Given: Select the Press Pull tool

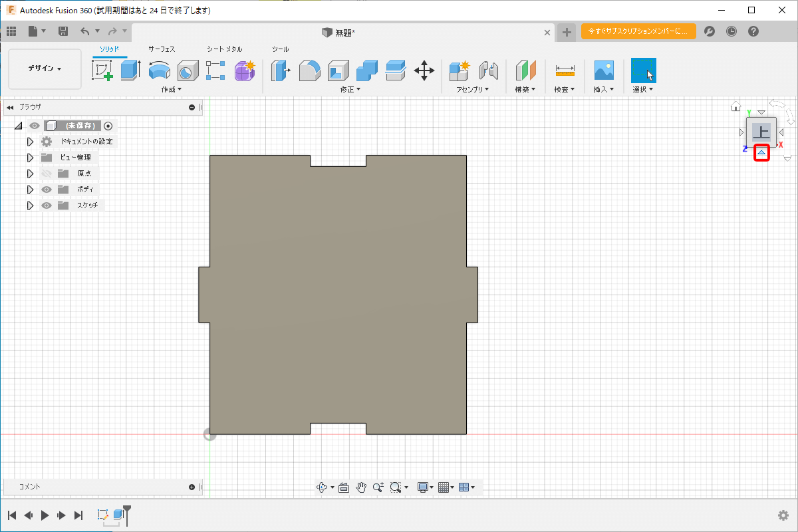Looking at the screenshot, I should tap(281, 70).
